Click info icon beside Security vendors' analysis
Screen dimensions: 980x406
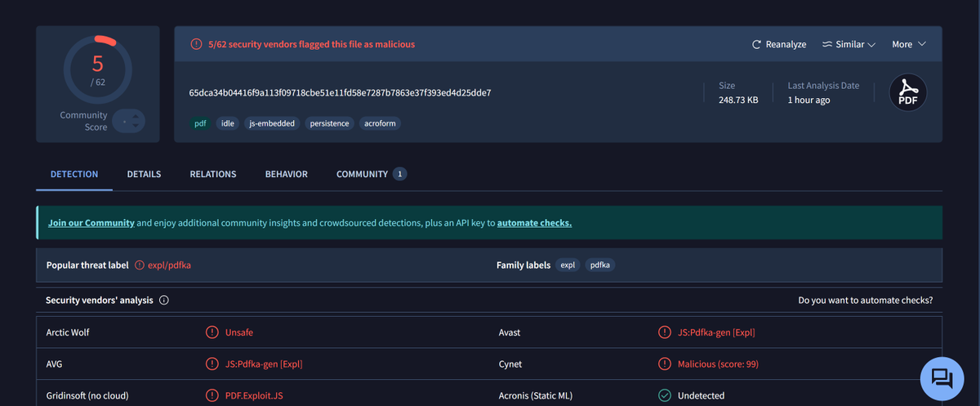coord(164,301)
